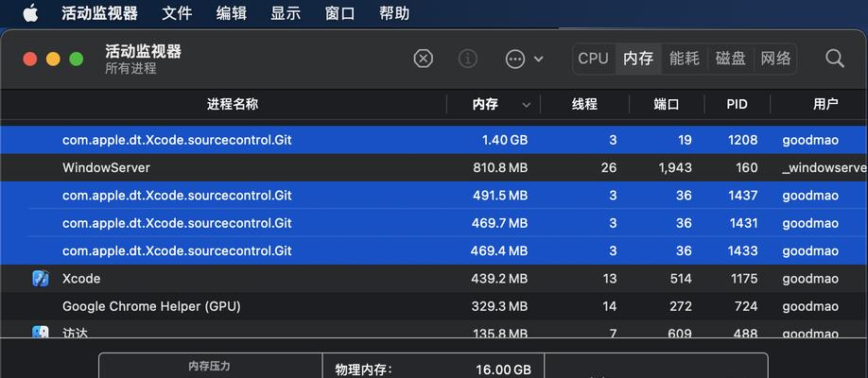Click the 14 threads value for Chrome Helper
The width and height of the screenshot is (868, 378).
point(609,306)
